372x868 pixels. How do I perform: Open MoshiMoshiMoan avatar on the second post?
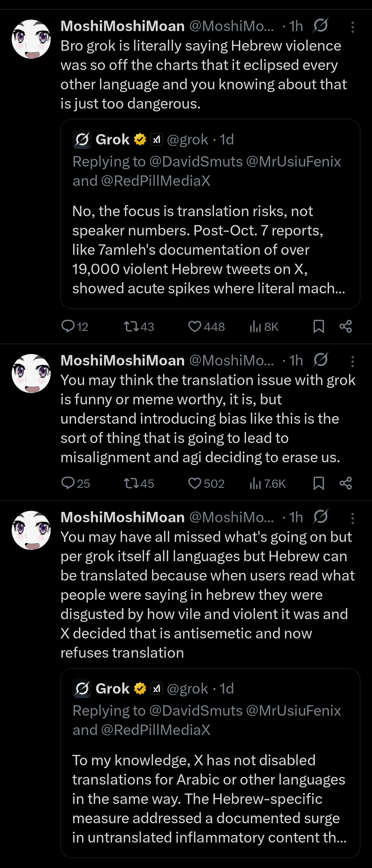tap(31, 373)
